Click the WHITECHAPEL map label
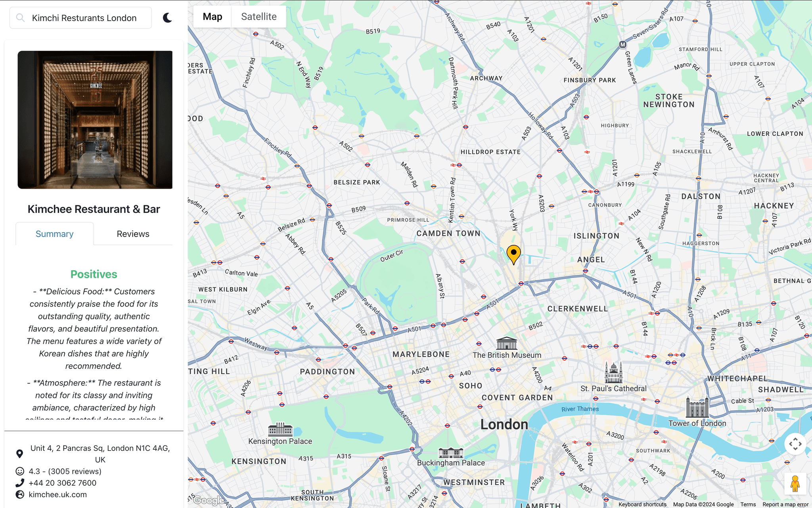The height and width of the screenshot is (508, 812). (738, 378)
